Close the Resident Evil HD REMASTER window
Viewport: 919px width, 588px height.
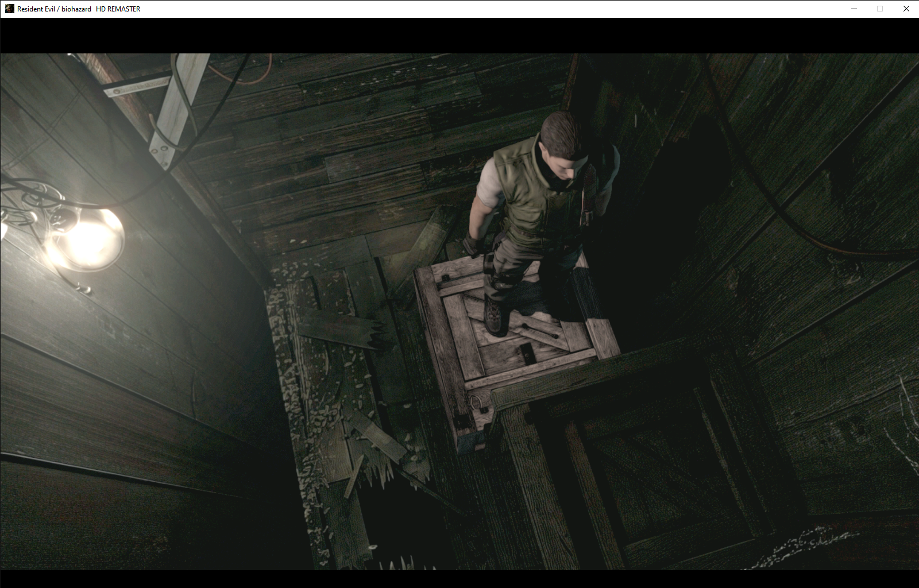point(906,9)
